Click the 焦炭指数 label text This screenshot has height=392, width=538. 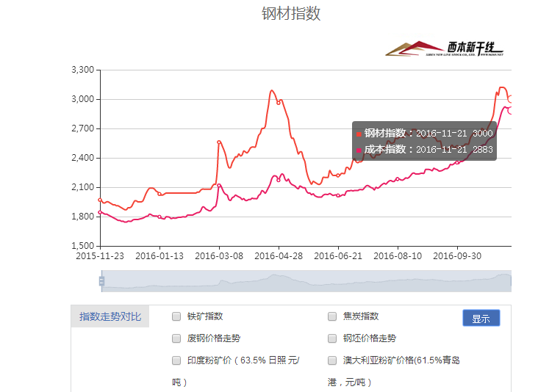[361, 316]
